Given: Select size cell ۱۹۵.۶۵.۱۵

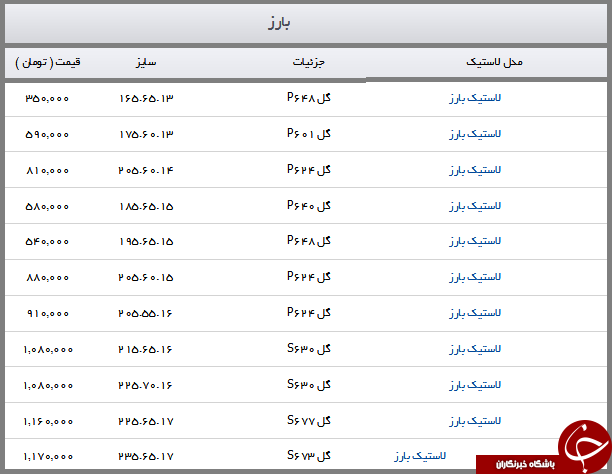Looking at the screenshot, I should (x=146, y=241).
